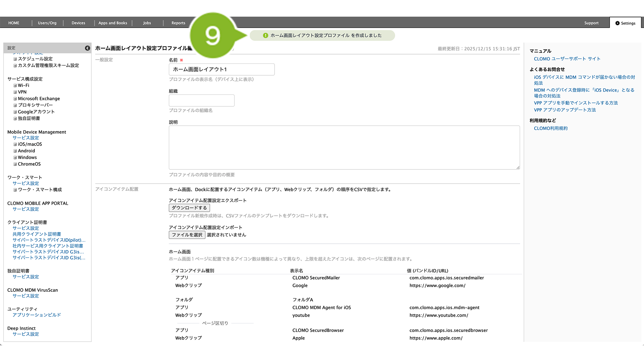Click the 組織 organization input field
Viewport: 644px width, 362px height.
pyautogui.click(x=201, y=101)
